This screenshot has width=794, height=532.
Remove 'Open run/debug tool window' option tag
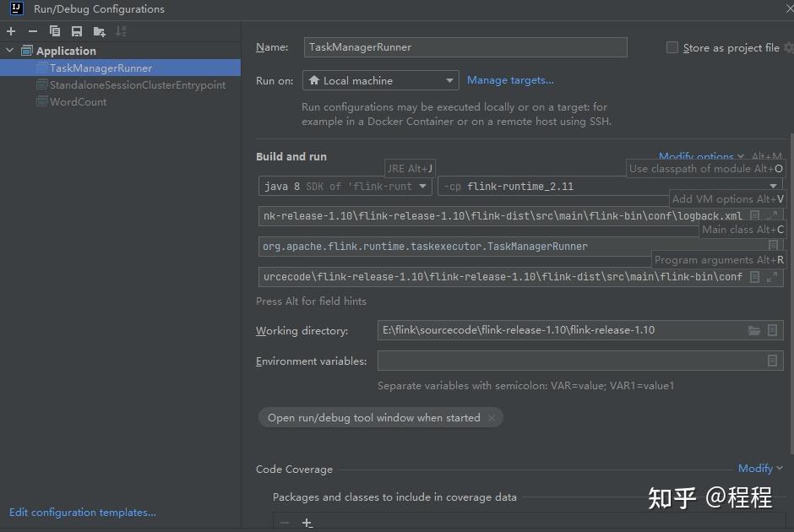click(492, 418)
